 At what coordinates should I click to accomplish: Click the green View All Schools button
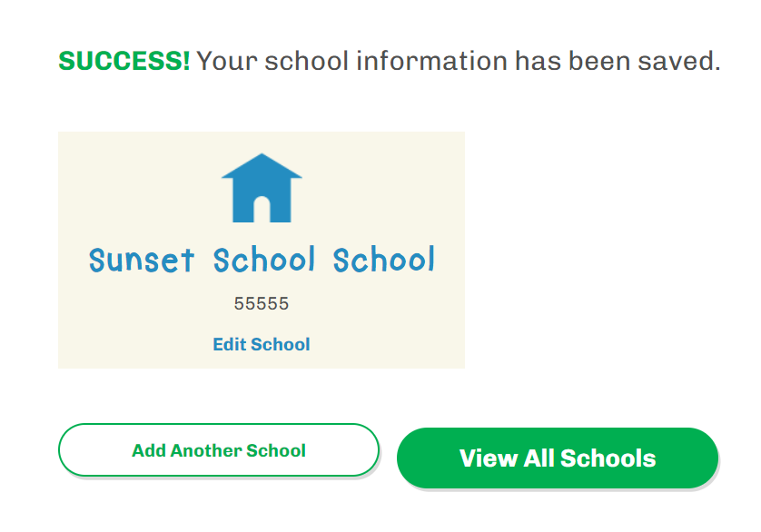(558, 458)
